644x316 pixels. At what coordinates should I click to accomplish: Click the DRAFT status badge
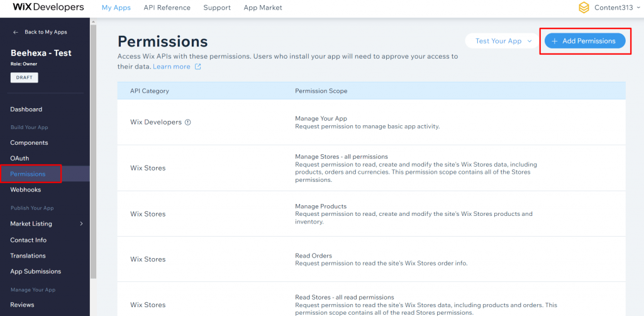24,77
